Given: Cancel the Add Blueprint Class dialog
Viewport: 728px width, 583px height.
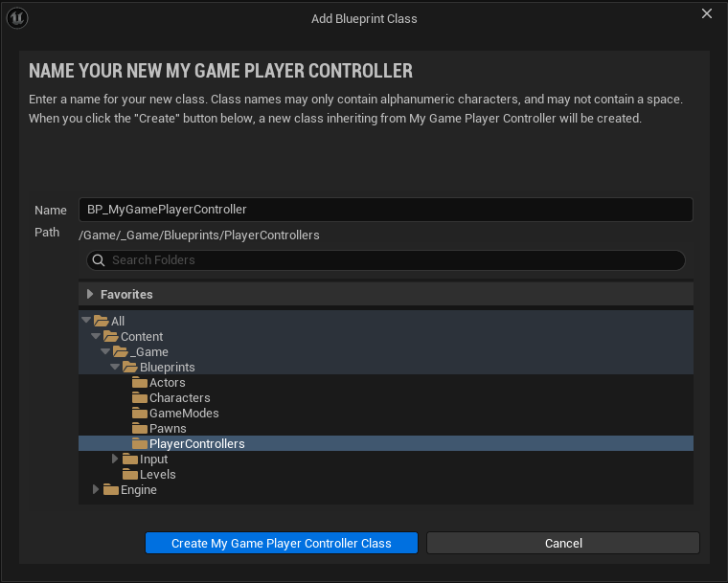Looking at the screenshot, I should [563, 543].
